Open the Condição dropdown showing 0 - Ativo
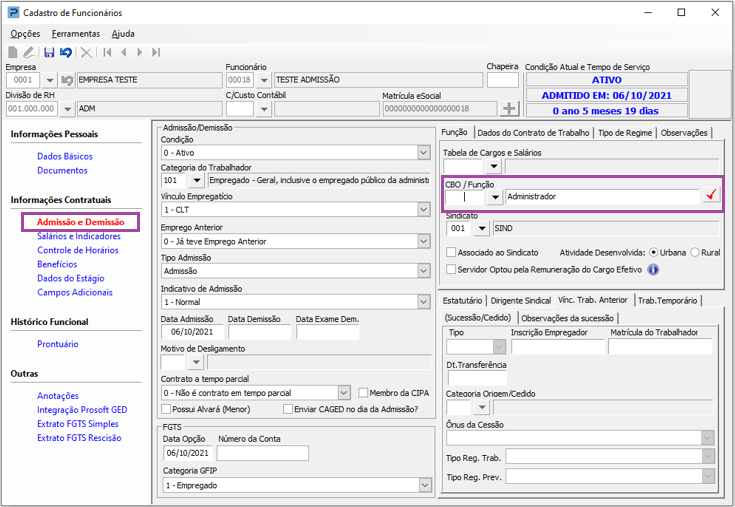 [424, 153]
